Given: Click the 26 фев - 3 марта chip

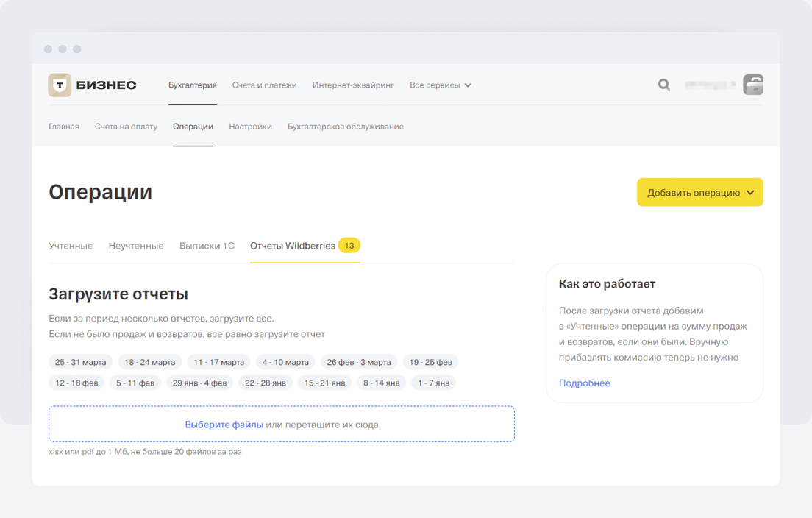Looking at the screenshot, I should pyautogui.click(x=359, y=362).
